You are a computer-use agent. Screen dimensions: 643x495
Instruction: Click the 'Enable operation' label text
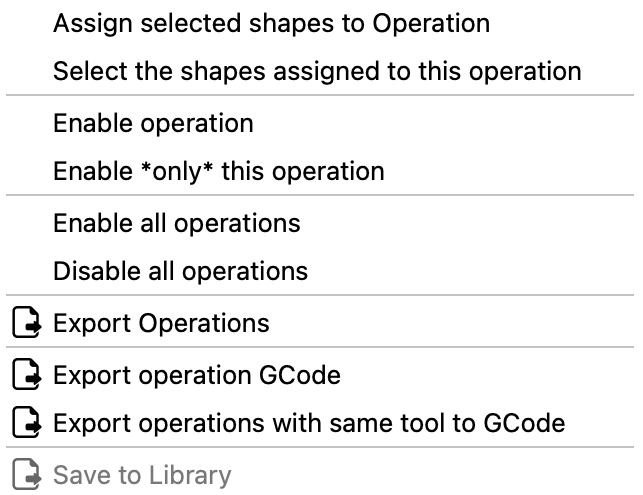153,123
